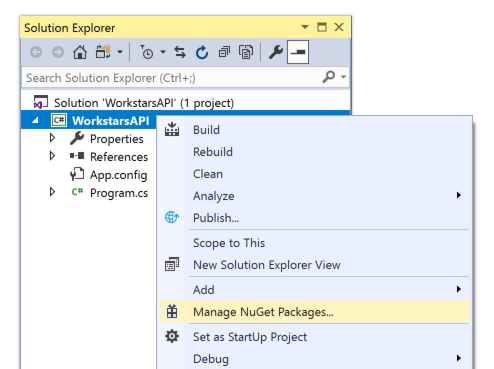Click the Solution file icon
494x369 pixels.
click(x=41, y=102)
